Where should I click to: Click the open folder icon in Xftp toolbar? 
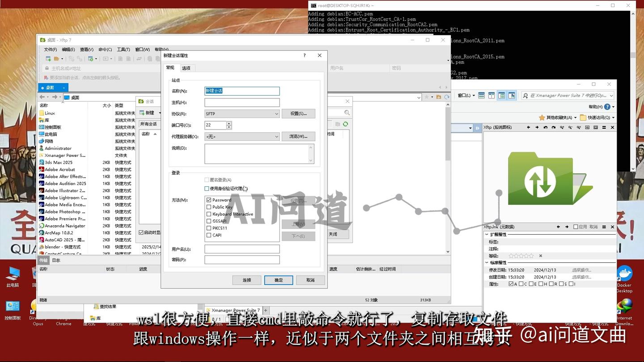coord(56,59)
